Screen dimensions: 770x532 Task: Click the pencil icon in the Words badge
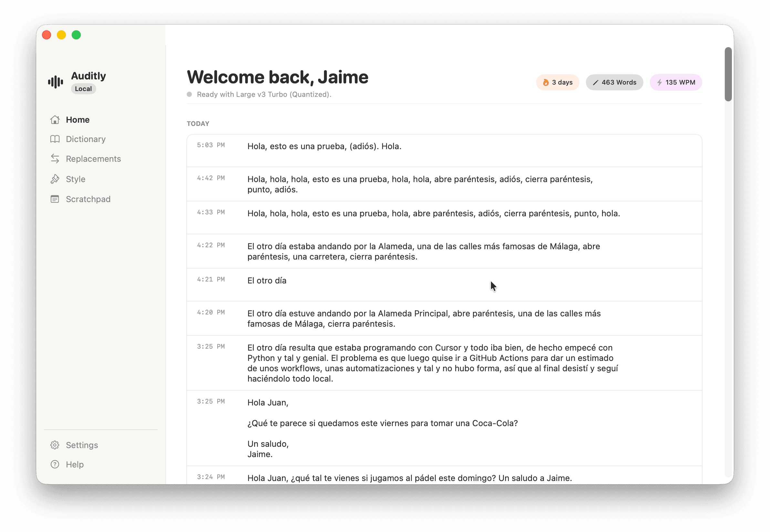(596, 82)
